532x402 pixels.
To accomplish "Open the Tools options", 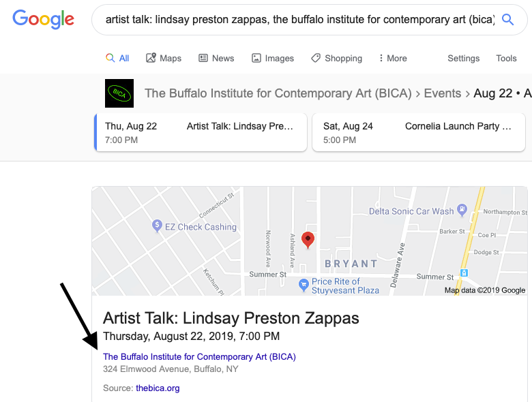I will click(x=506, y=59).
